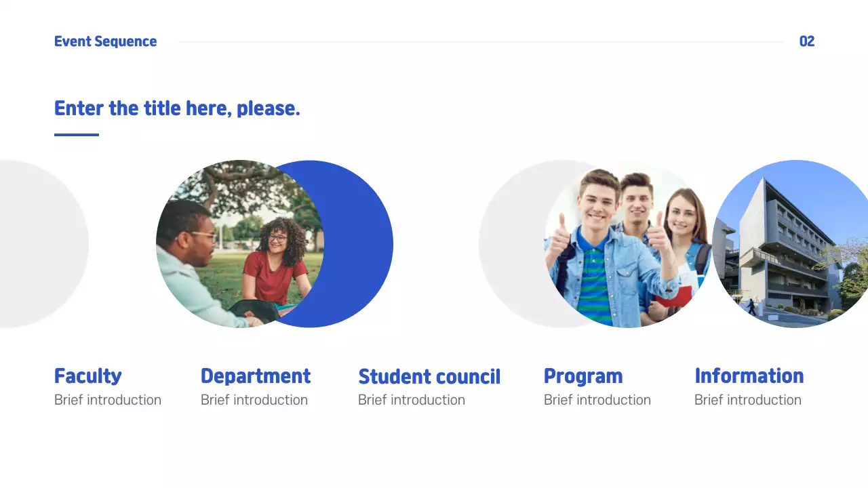Click the "Information" heading
The height and width of the screenshot is (488, 868).
pos(749,376)
